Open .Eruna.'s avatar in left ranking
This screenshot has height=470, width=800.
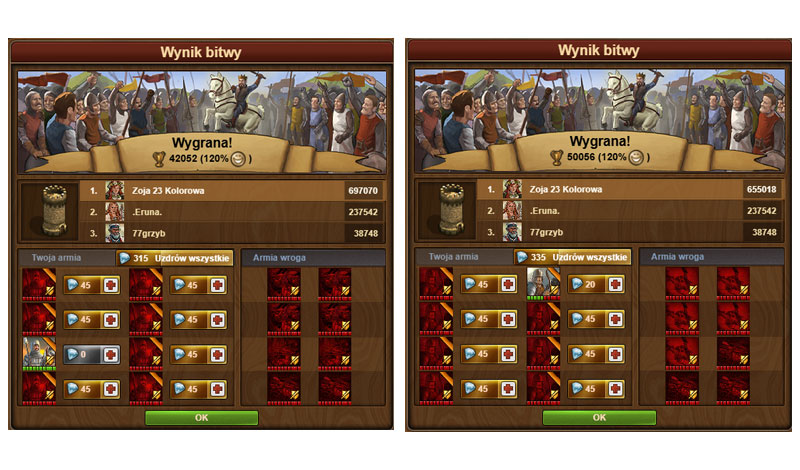tap(115, 212)
